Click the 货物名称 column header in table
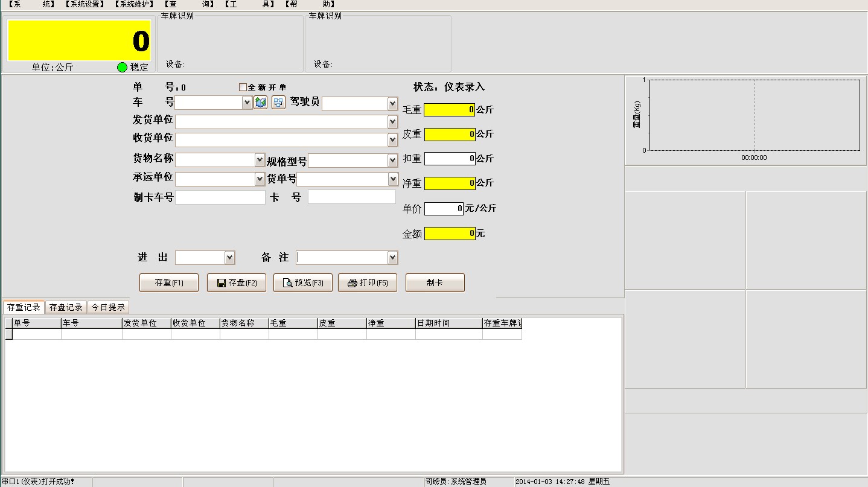Screen dimensions: 868x487 [x=244, y=323]
